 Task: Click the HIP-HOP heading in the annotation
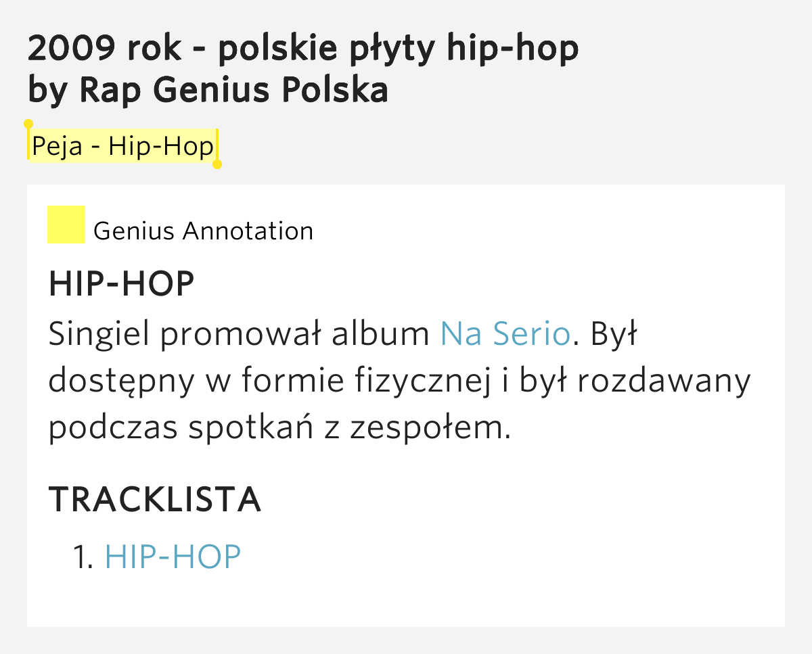click(122, 284)
